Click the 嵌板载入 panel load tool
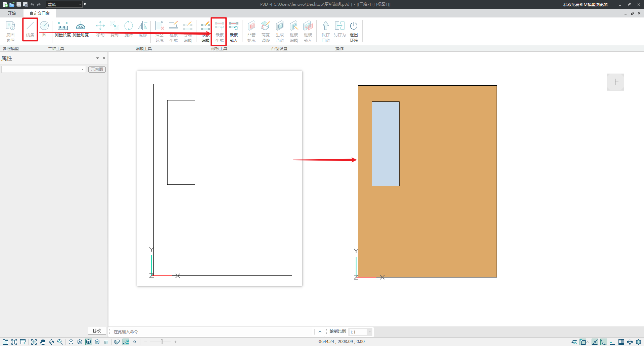 pyautogui.click(x=234, y=31)
